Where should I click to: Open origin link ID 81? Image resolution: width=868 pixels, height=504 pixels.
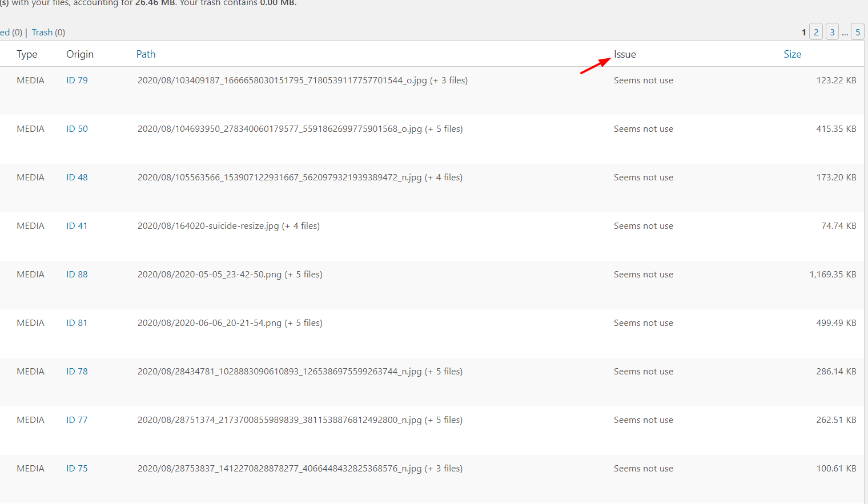click(77, 323)
